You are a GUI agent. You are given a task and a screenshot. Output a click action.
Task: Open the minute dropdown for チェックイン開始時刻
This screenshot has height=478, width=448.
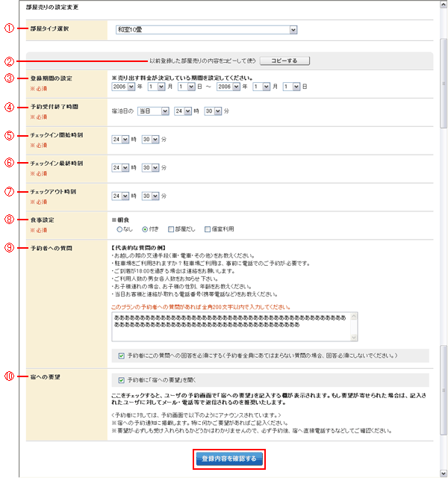coord(150,138)
